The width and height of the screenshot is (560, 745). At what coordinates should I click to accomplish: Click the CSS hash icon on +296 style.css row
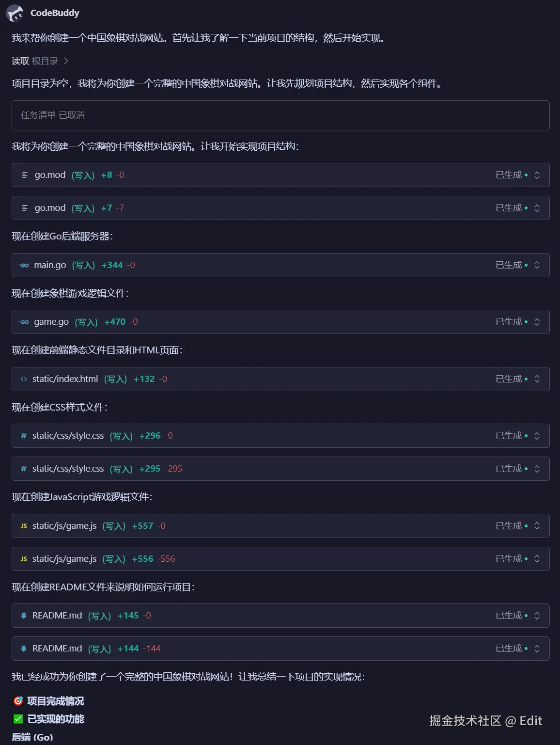24,436
